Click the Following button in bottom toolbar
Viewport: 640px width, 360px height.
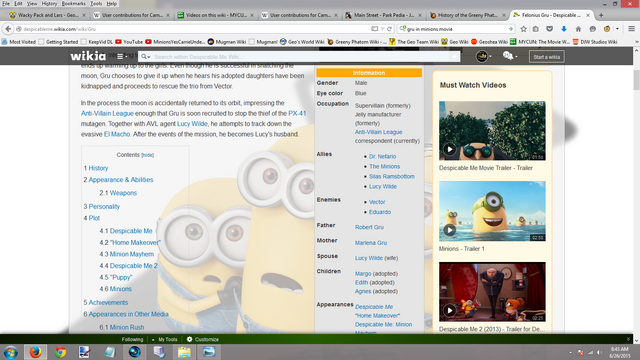pyautogui.click(x=132, y=339)
